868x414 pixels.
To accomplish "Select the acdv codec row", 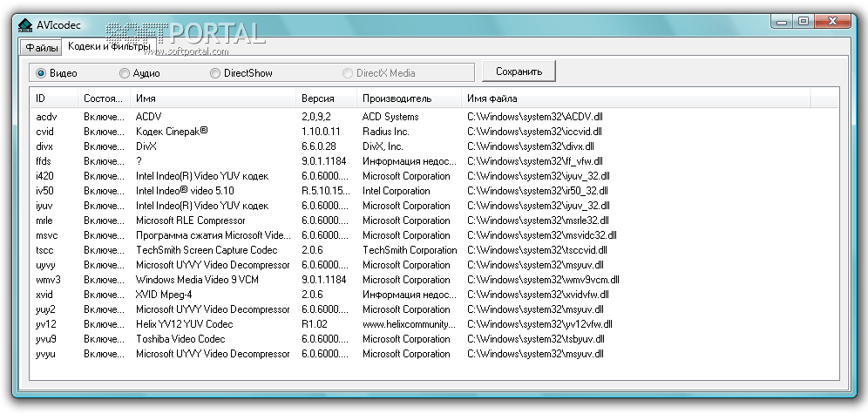I will point(433,117).
